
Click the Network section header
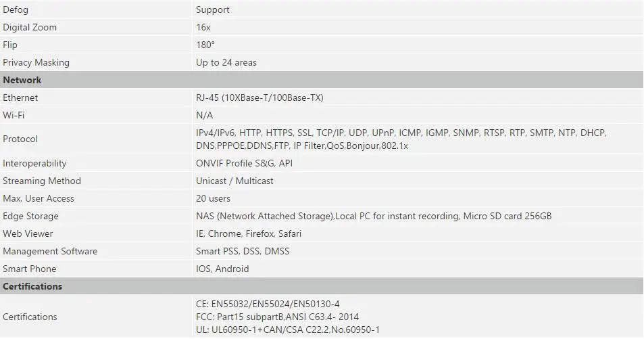pyautogui.click(x=322, y=80)
